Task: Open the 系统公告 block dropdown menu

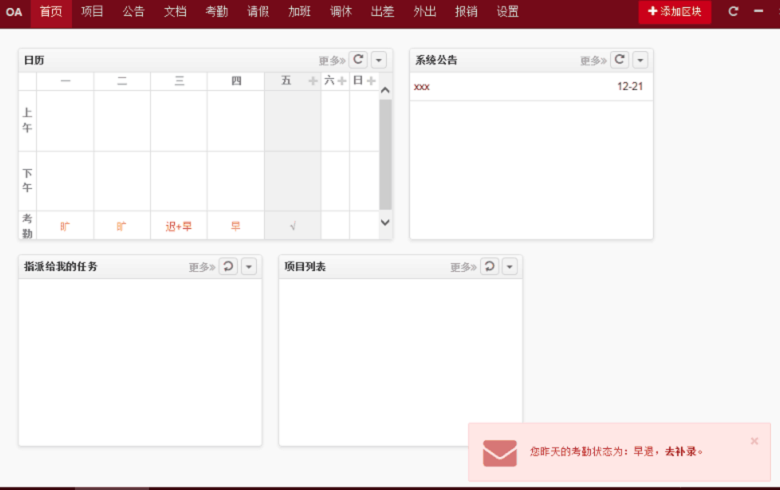Action: (x=640, y=60)
